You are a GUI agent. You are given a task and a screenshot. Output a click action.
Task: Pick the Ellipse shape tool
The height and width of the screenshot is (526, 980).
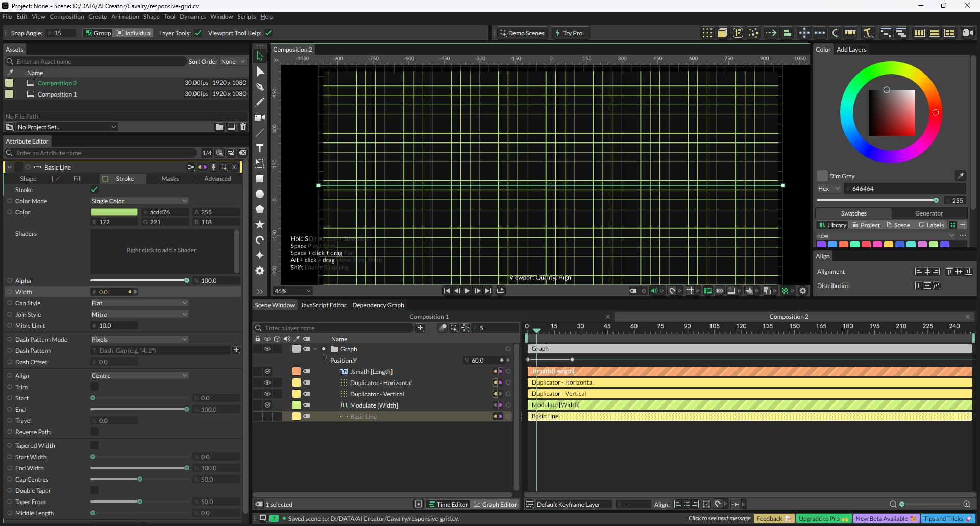[260, 194]
